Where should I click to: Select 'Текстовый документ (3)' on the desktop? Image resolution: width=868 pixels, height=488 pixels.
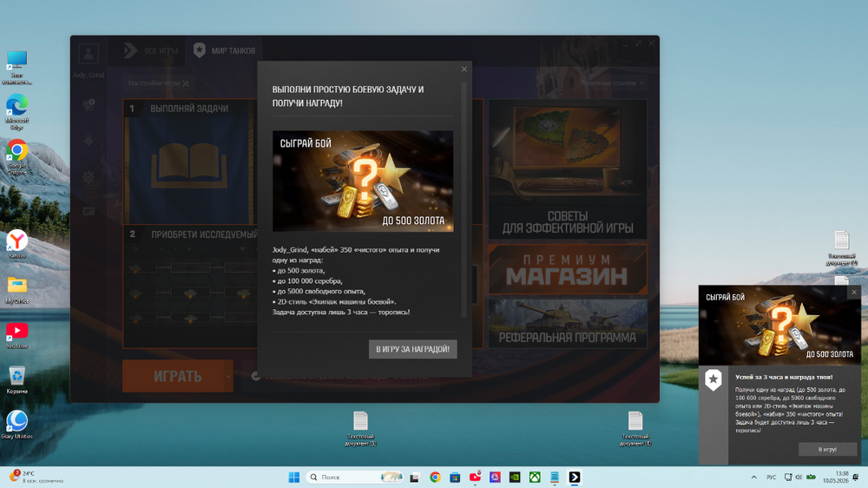(360, 429)
